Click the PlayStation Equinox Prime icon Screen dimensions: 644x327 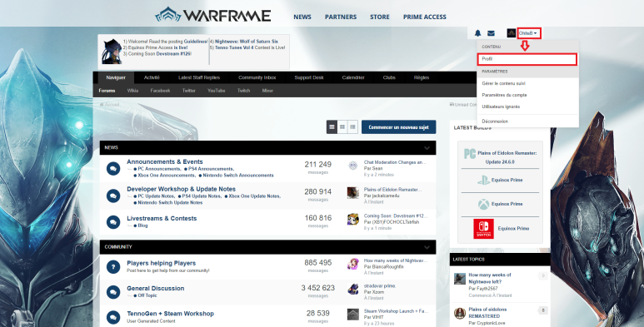click(483, 180)
